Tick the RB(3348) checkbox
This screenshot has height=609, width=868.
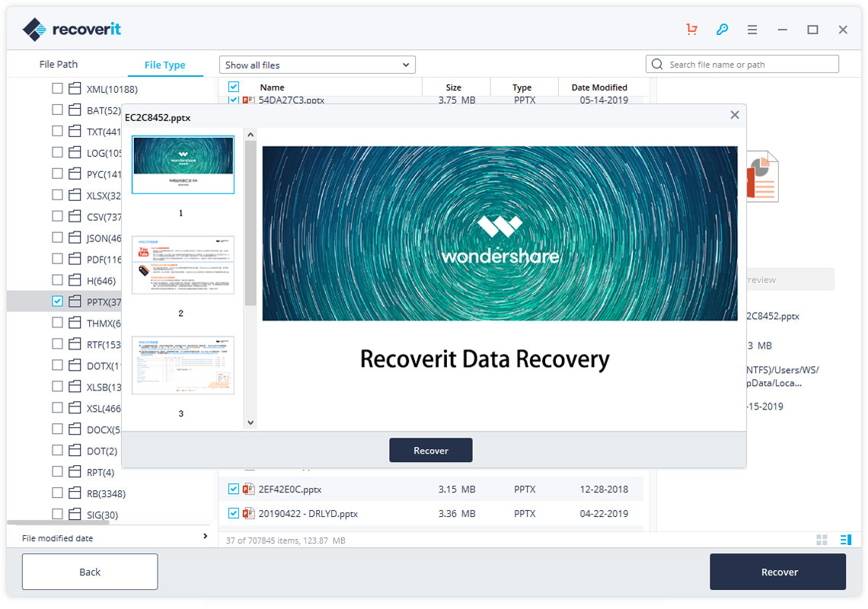pos(57,493)
